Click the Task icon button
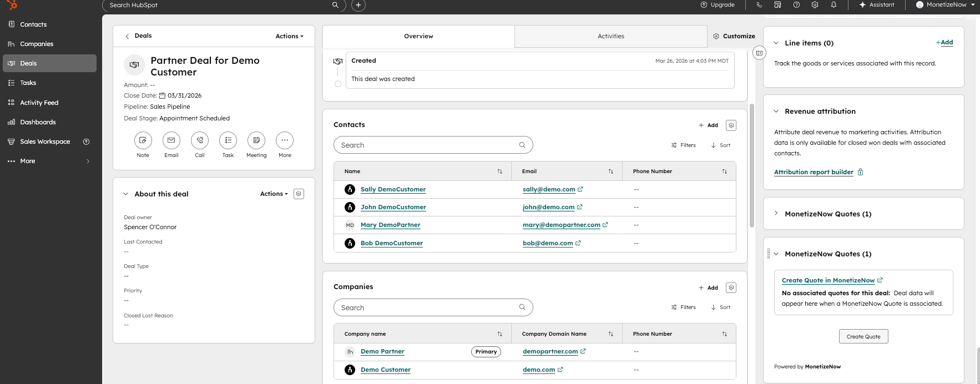Viewport: 980px width, 384px height. click(228, 140)
